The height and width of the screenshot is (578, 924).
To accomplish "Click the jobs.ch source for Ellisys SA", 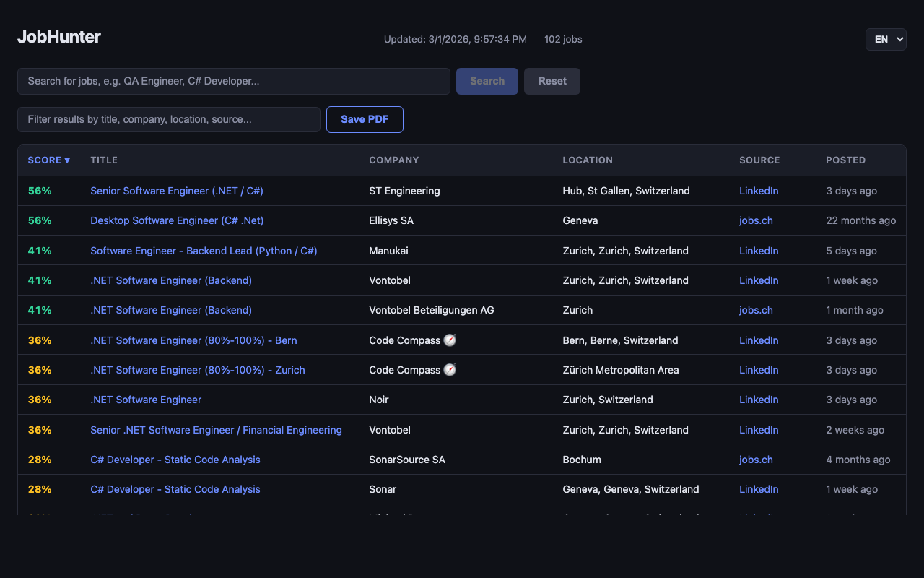I will pyautogui.click(x=756, y=220).
